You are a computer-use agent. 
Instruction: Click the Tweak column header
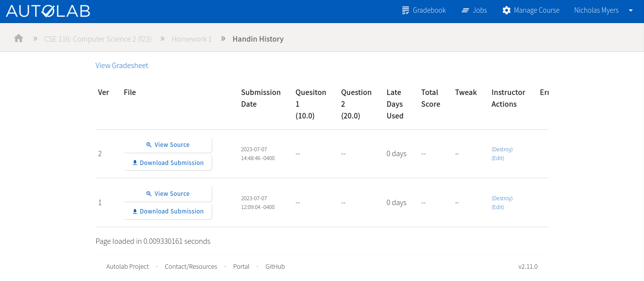[x=466, y=93]
